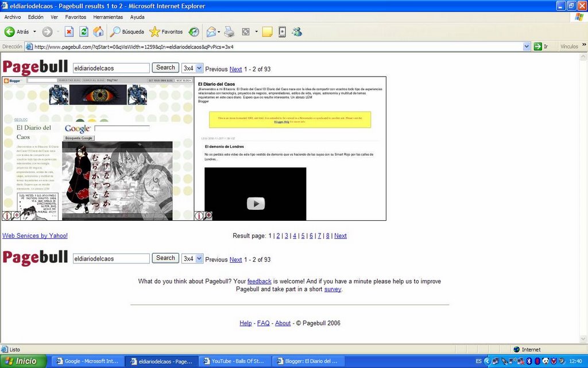This screenshot has height=368, width=588.
Task: Click the wireless network tray icon
Action: 513,361
